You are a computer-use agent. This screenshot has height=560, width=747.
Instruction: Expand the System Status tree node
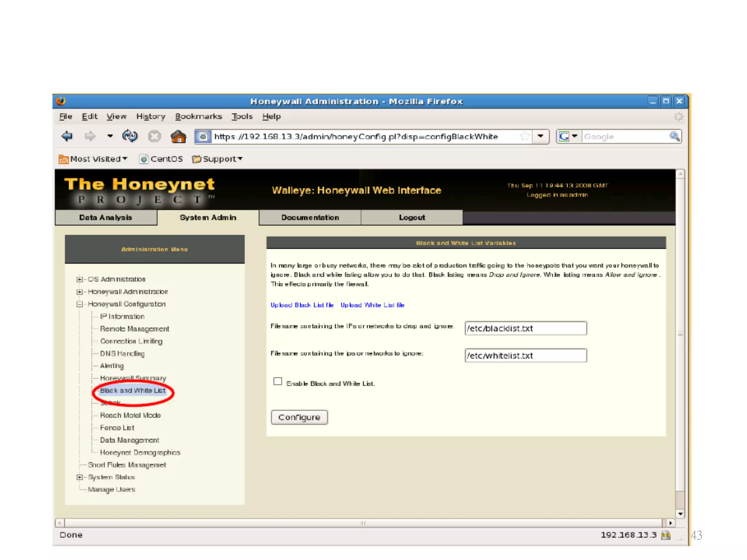(80, 477)
